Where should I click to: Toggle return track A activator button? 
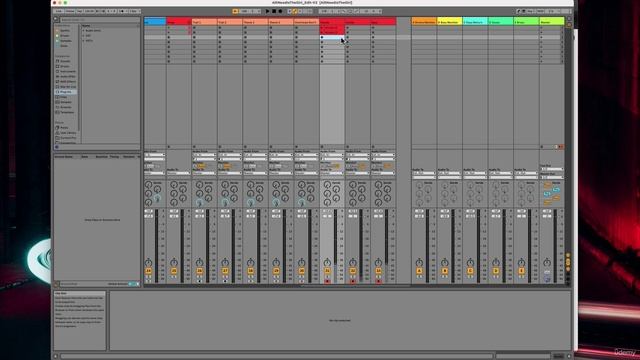pyautogui.click(x=419, y=271)
